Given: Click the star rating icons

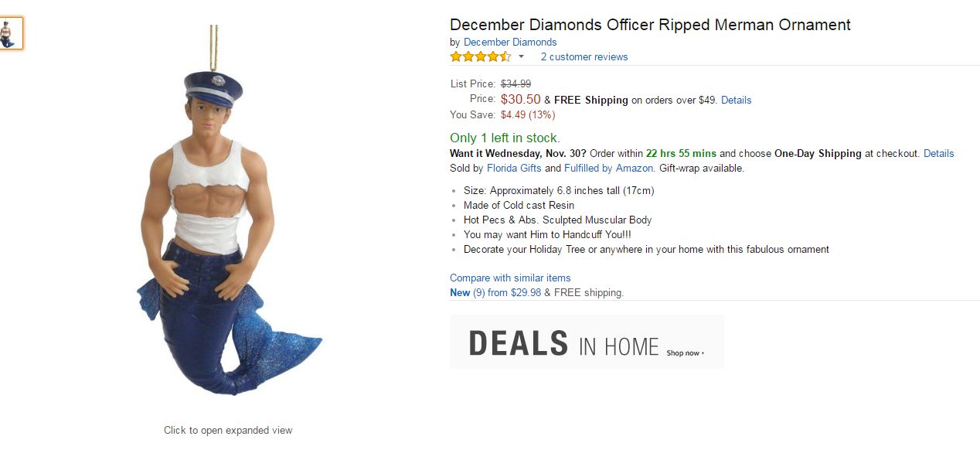Looking at the screenshot, I should click(x=480, y=56).
